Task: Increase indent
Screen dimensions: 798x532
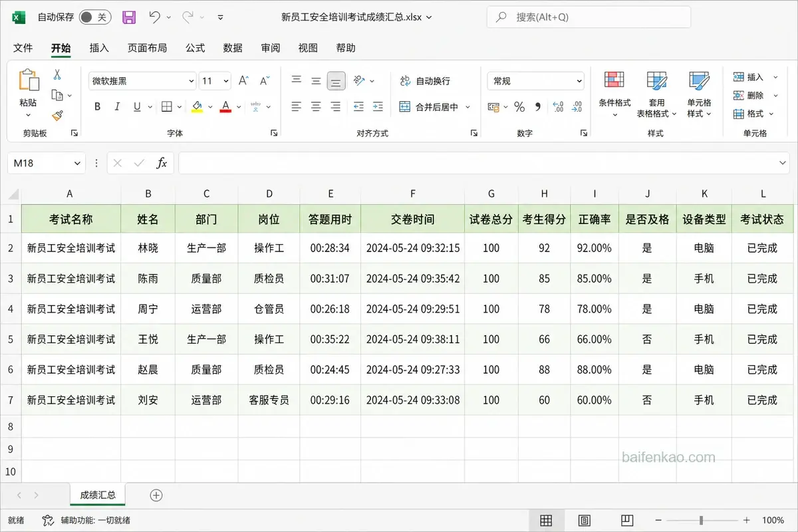Action: 378,106
